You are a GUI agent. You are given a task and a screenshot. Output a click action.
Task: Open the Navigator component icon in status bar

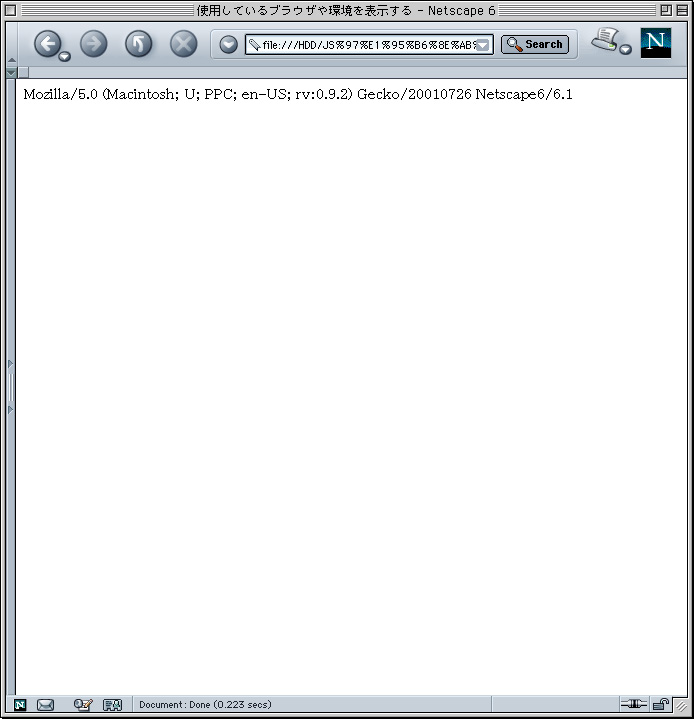pos(20,704)
